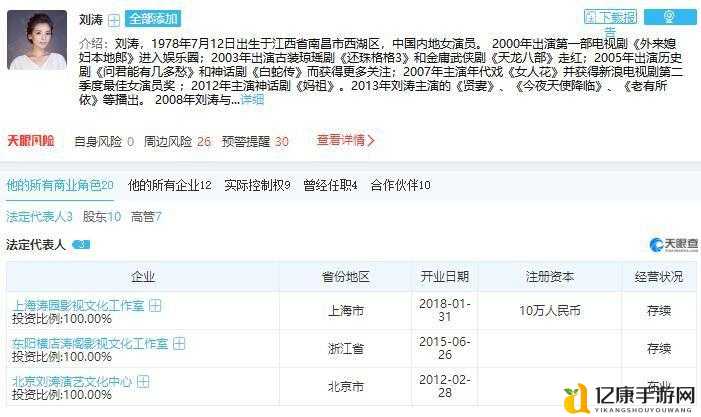Open 东阳横店涛阁影视文化工作室 company link
The height and width of the screenshot is (417, 701).
90,344
